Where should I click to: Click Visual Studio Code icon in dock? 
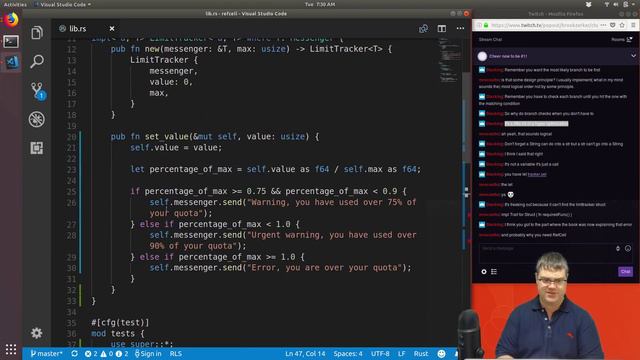[x=11, y=62]
